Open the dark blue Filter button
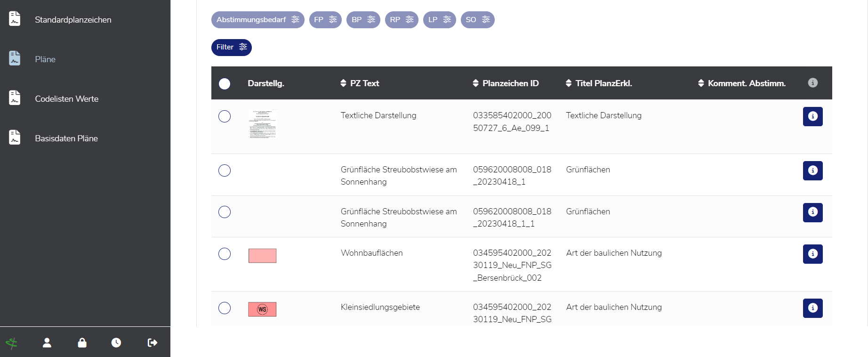Viewport: 868px width, 357px height. tap(231, 47)
